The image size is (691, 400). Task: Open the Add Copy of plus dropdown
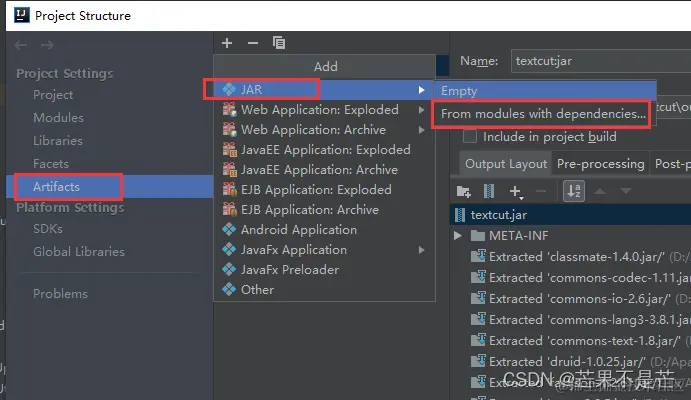[x=516, y=192]
